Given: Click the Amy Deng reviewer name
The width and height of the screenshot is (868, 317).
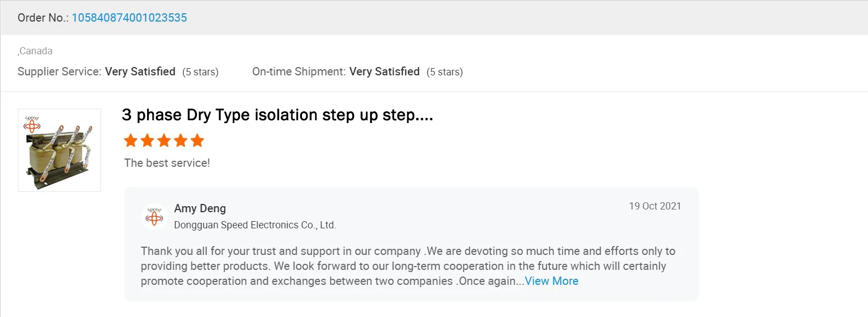Looking at the screenshot, I should pos(200,208).
